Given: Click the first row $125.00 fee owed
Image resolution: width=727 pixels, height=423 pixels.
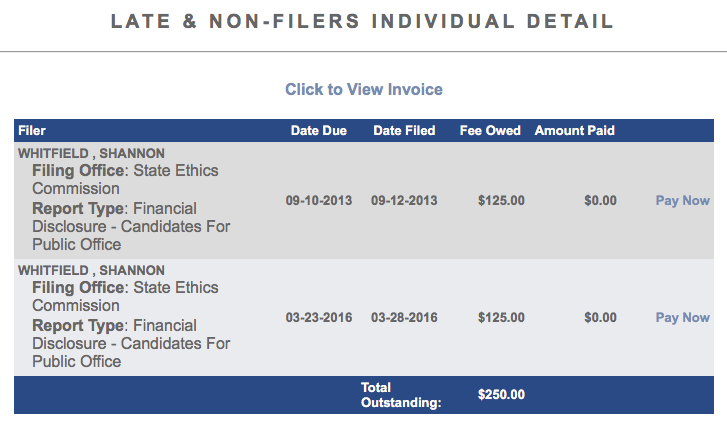Looking at the screenshot, I should click(501, 200).
